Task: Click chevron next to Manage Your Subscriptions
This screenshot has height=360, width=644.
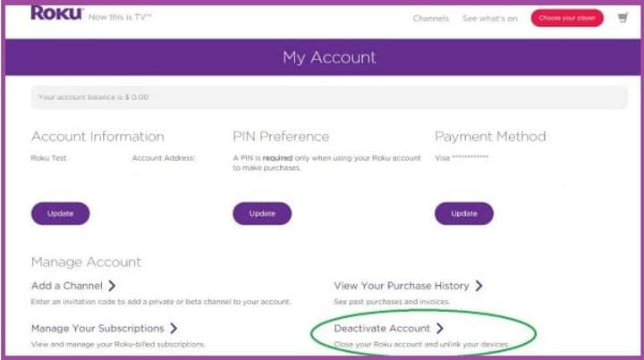Action: 174,328
